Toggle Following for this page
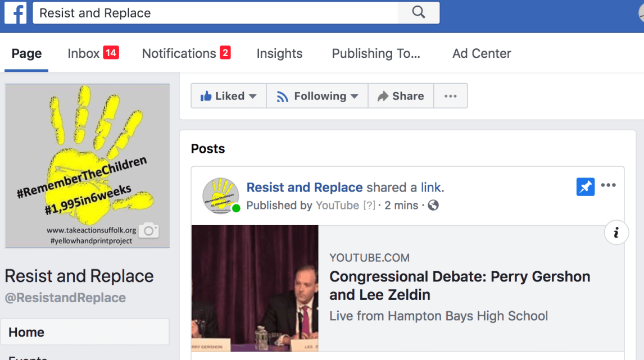This screenshot has height=360, width=644. pyautogui.click(x=313, y=95)
